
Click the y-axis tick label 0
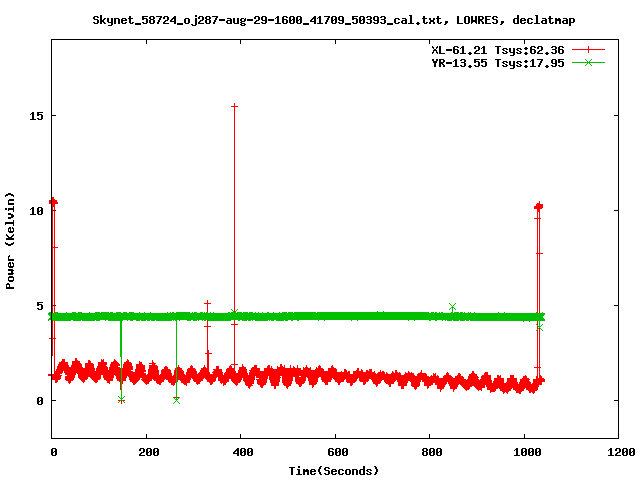click(x=40, y=401)
